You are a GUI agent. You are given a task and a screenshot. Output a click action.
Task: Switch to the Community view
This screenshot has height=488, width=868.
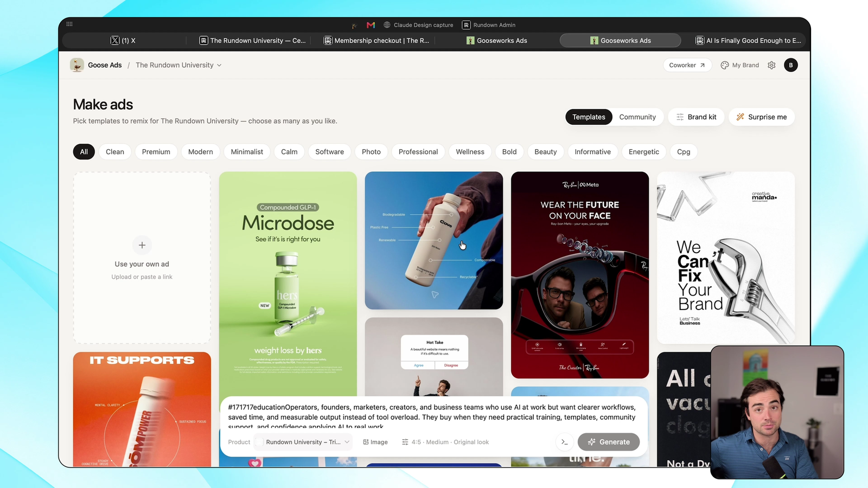[637, 117]
